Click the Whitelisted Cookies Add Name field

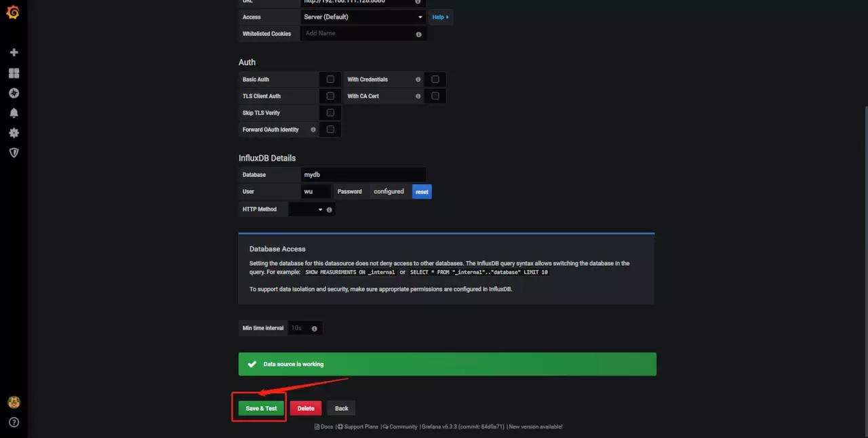(x=363, y=33)
